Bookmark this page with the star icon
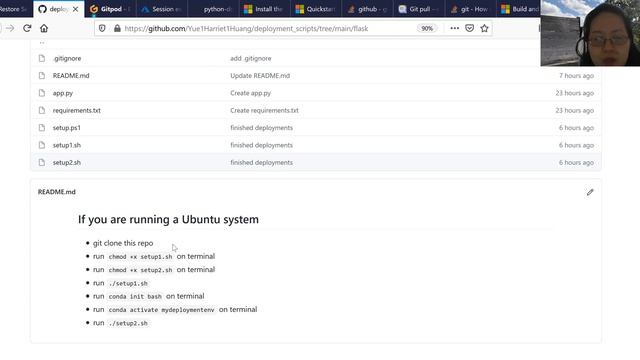 point(484,28)
